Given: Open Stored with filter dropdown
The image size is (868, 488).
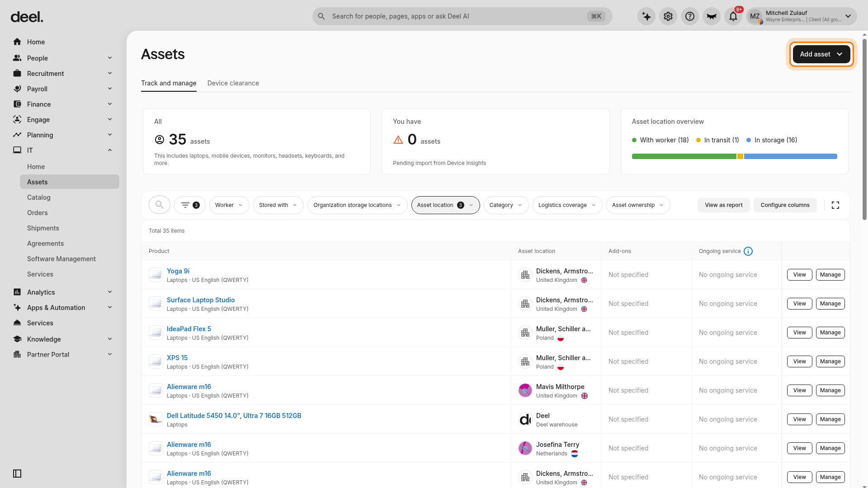Looking at the screenshot, I should point(278,205).
